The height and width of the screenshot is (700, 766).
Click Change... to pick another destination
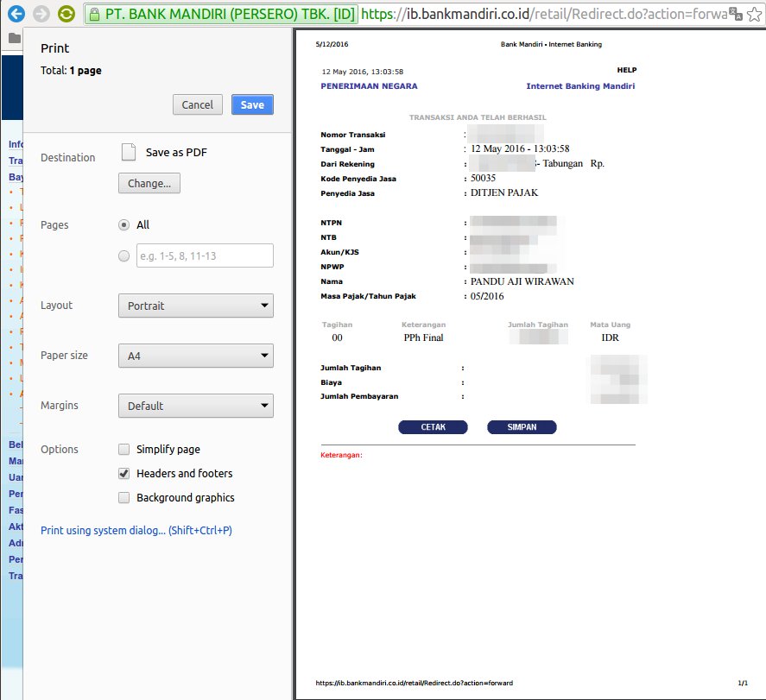tap(149, 183)
